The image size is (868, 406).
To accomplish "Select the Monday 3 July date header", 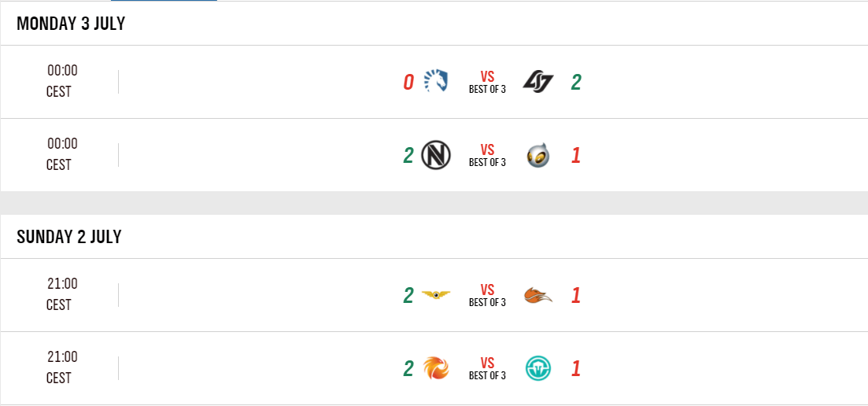I will click(71, 24).
